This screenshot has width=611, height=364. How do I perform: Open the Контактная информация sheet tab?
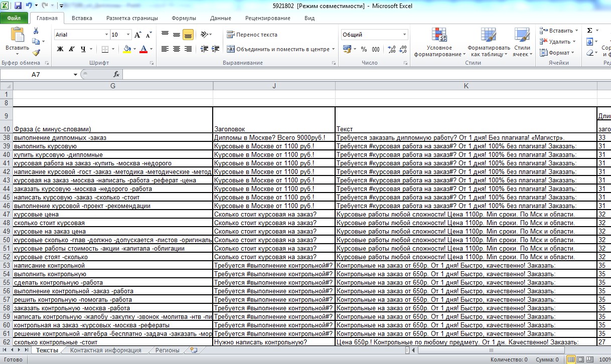pyautogui.click(x=105, y=350)
